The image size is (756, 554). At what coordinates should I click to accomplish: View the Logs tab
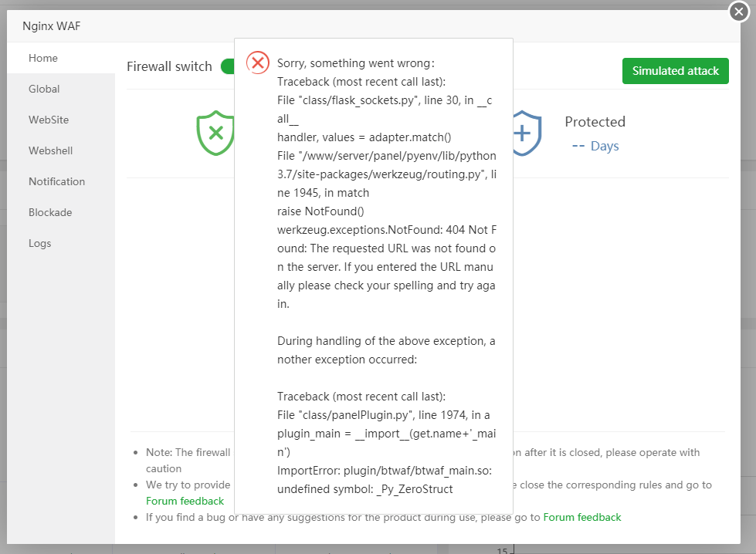40,243
